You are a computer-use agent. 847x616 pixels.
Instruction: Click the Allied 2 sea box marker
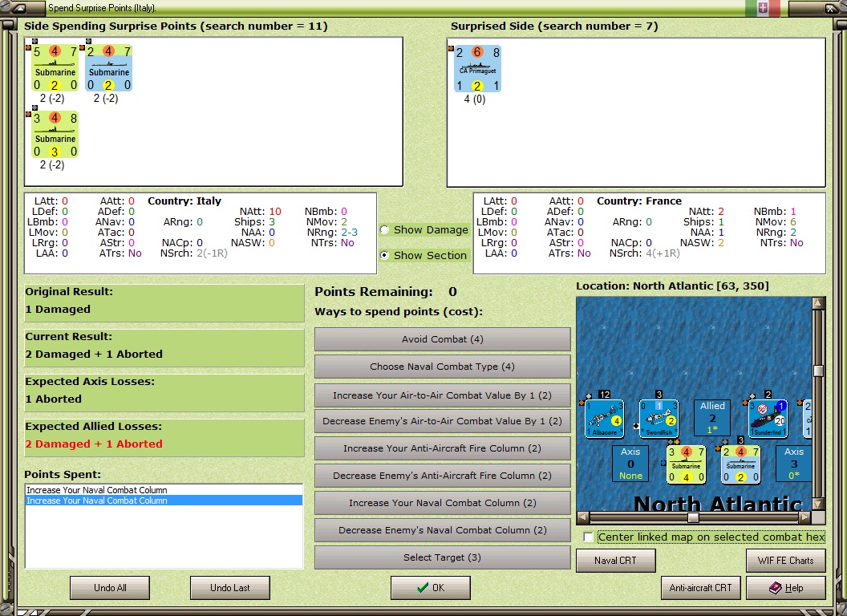712,418
